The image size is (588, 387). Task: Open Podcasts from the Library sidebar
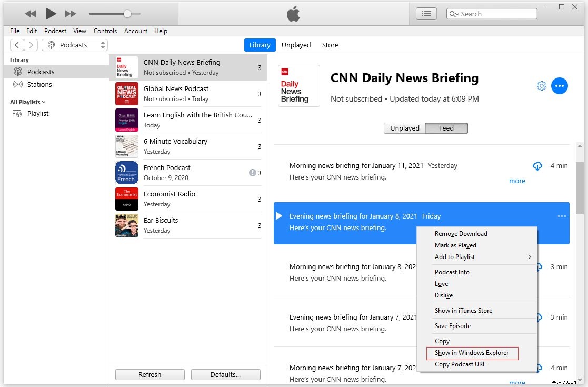(x=41, y=72)
